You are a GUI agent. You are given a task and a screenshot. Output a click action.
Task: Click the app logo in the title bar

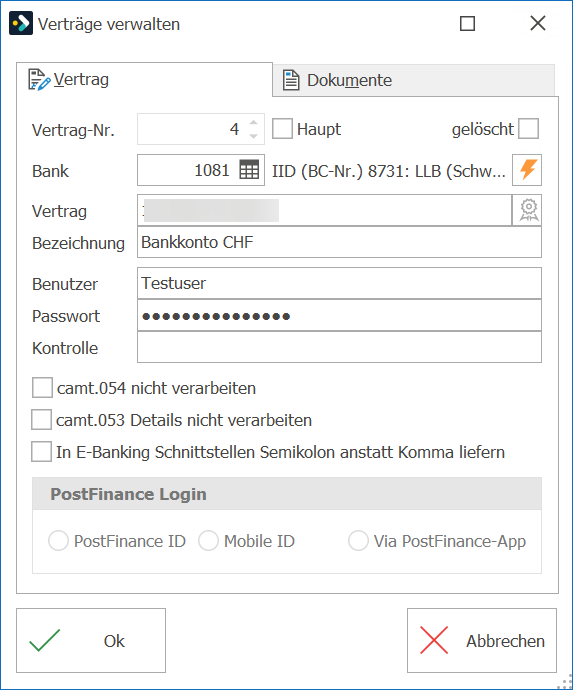pos(21,23)
